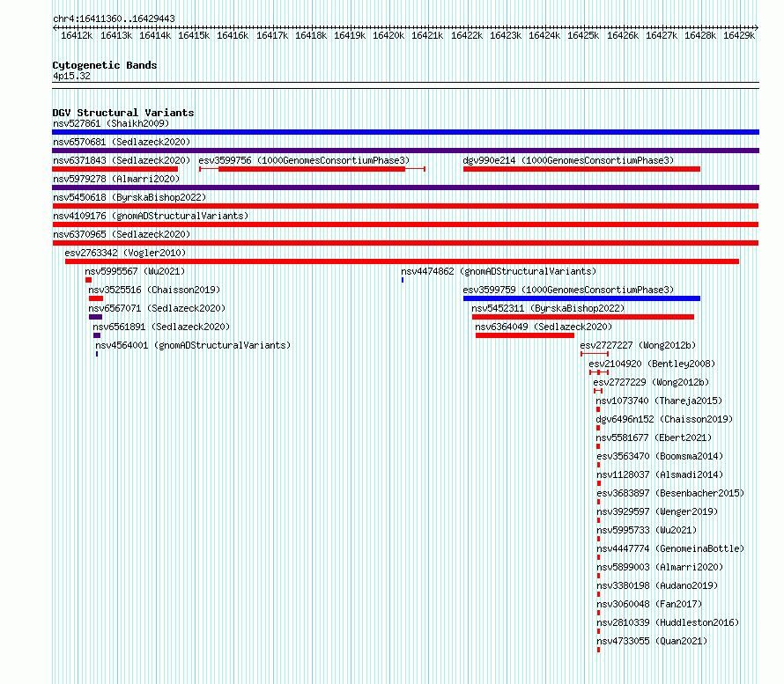Click nsv6567071 (Sedlazeck2020) label
The width and height of the screenshot is (784, 684).
[157, 308]
